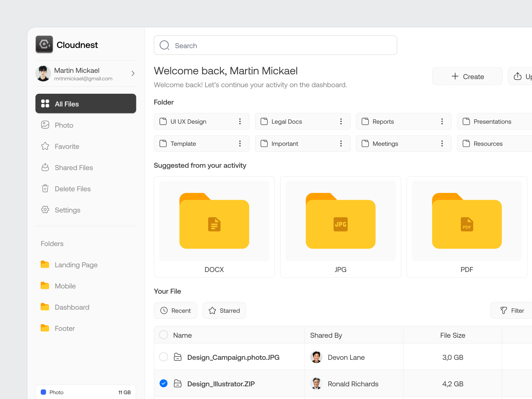Switch to the Starred files tab
The width and height of the screenshot is (532, 399).
224,310
